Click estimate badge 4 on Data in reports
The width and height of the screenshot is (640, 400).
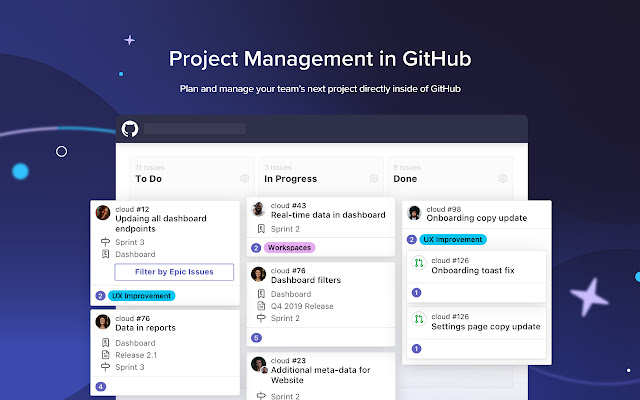pyautogui.click(x=100, y=387)
